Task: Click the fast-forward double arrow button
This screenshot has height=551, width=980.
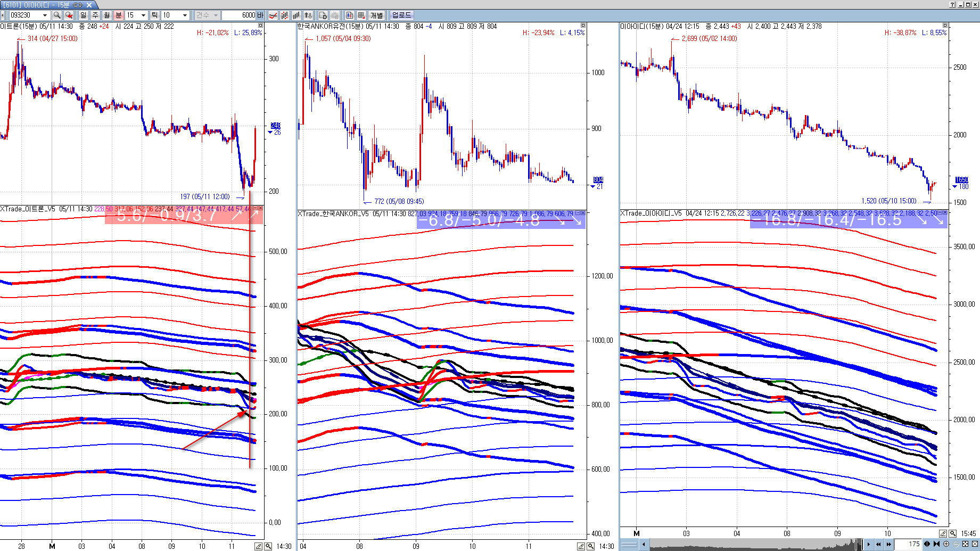Action: point(888,544)
